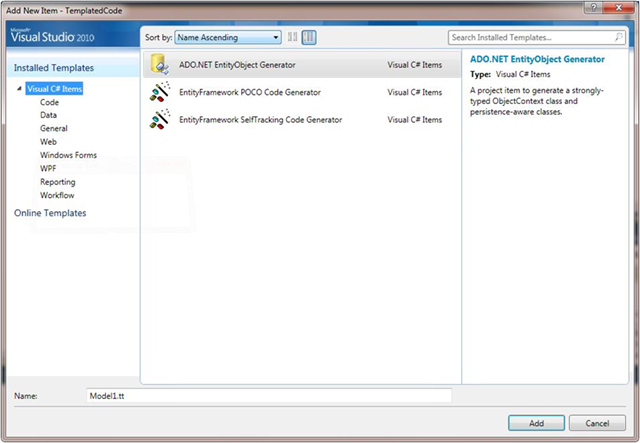Image resolution: width=640 pixels, height=443 pixels.
Task: Select the ADO.NET EntityObject Generator icon
Action: coord(159,65)
